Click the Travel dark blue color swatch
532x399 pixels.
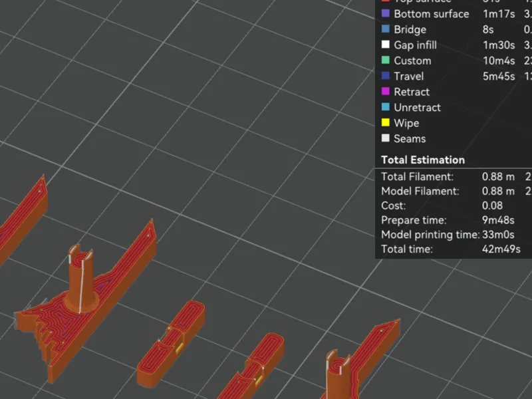point(386,76)
